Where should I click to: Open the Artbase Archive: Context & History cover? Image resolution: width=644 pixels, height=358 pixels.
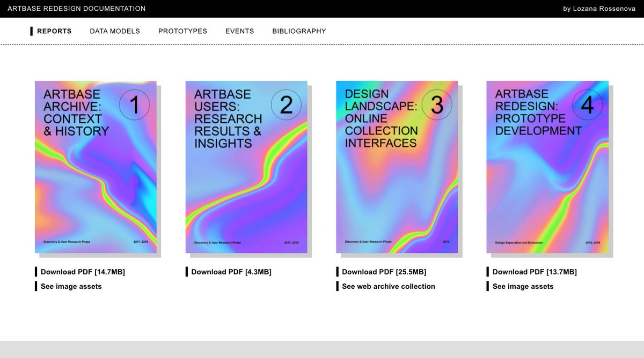(x=96, y=167)
